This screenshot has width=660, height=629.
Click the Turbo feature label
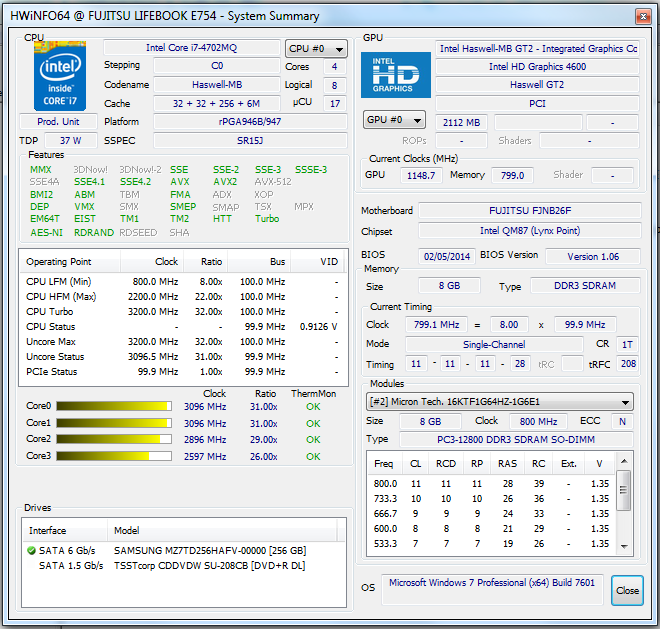point(267,219)
